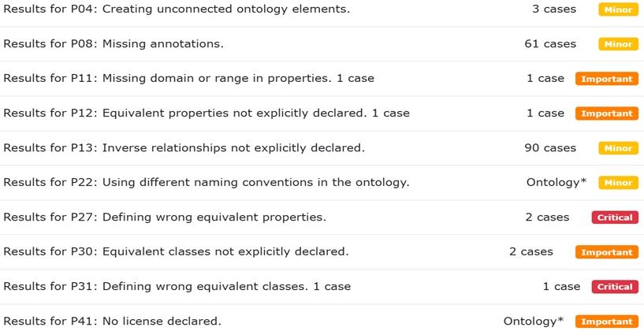This screenshot has height=331, width=644.
Task: Expand P27 wrong equivalent properties results
Action: pos(165,218)
